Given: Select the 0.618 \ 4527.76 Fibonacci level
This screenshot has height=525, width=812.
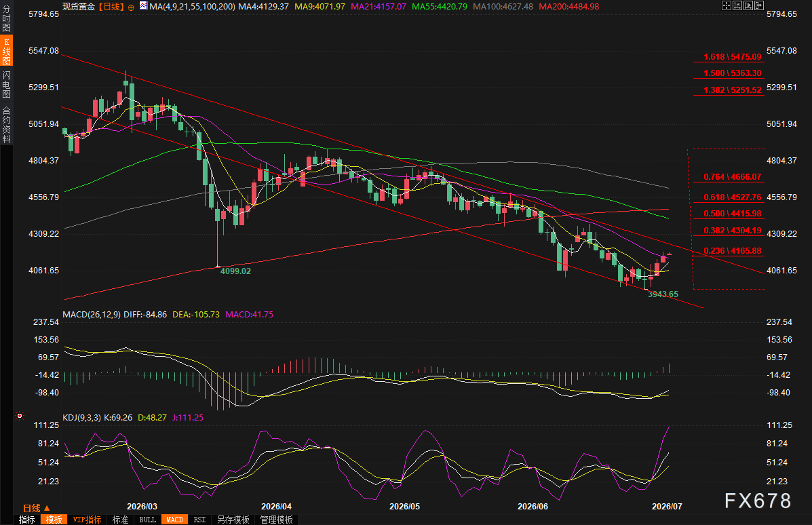Looking at the screenshot, I should pos(732,197).
